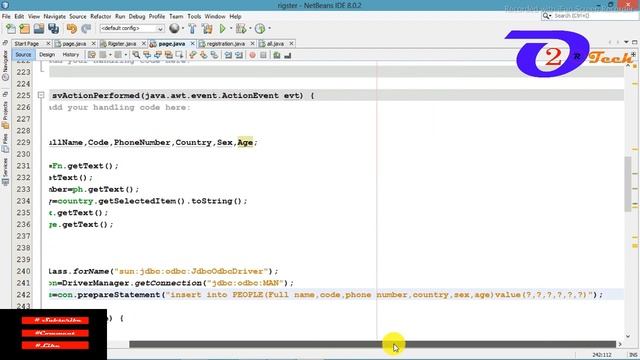Uncomment selected lines icon
Viewport: 640px width, 360px height.
(x=288, y=55)
